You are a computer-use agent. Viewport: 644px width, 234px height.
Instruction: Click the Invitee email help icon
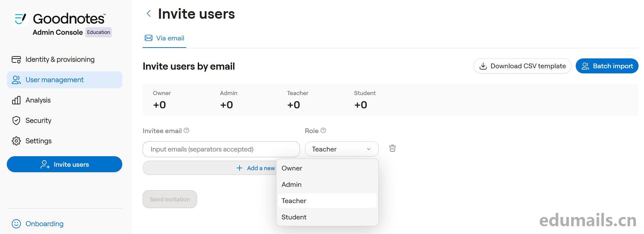coord(186,130)
